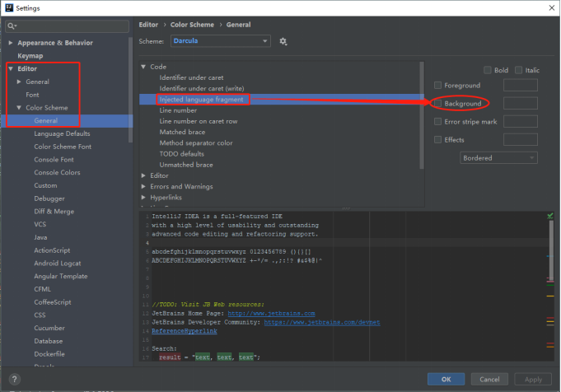This screenshot has width=561, height=392.
Task: Open Console Font page
Action: click(x=54, y=160)
